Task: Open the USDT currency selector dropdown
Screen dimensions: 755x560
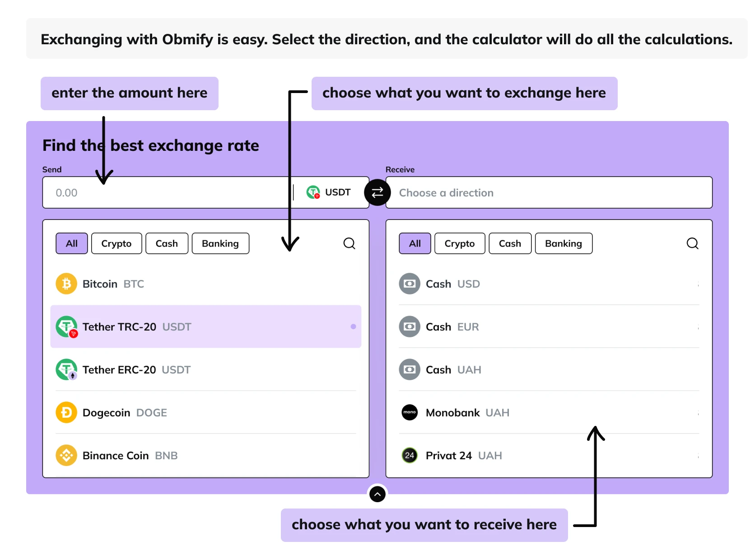Action: tap(329, 192)
